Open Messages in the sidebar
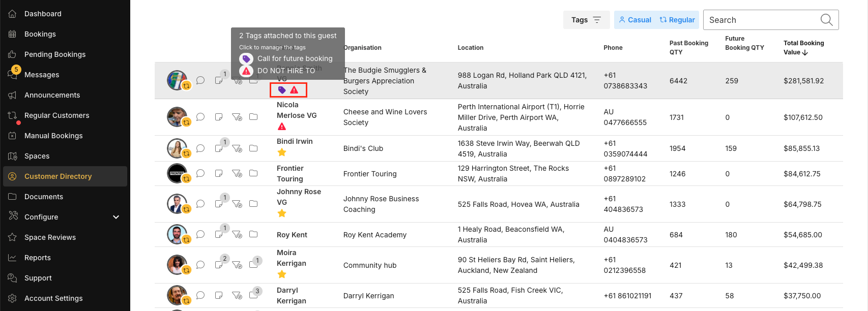868x311 pixels. (x=42, y=75)
